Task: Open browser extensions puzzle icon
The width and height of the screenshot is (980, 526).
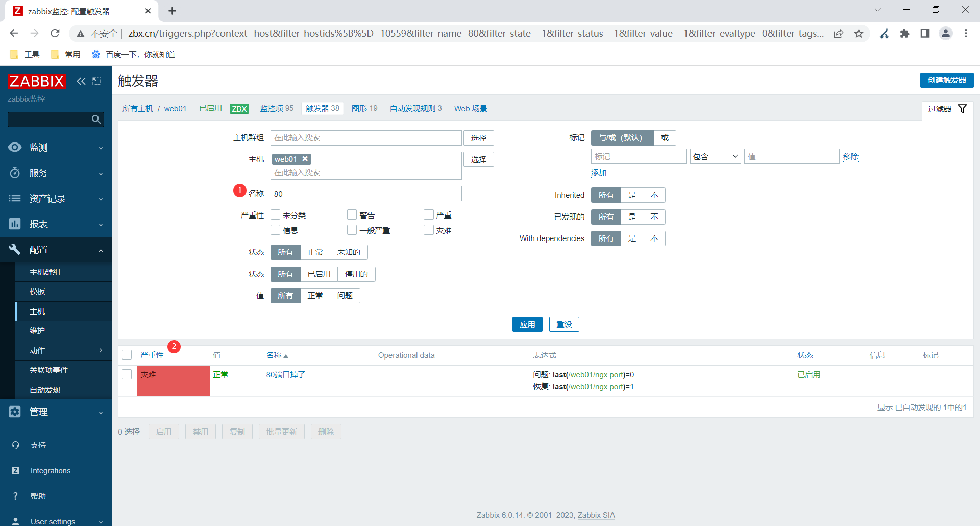Action: [904, 33]
